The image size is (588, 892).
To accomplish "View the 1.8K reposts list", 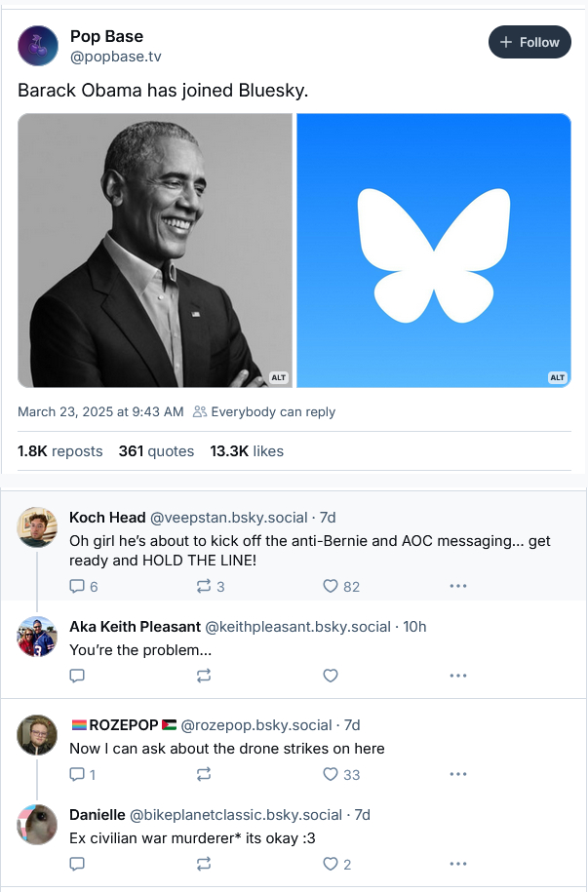I will 60,451.
